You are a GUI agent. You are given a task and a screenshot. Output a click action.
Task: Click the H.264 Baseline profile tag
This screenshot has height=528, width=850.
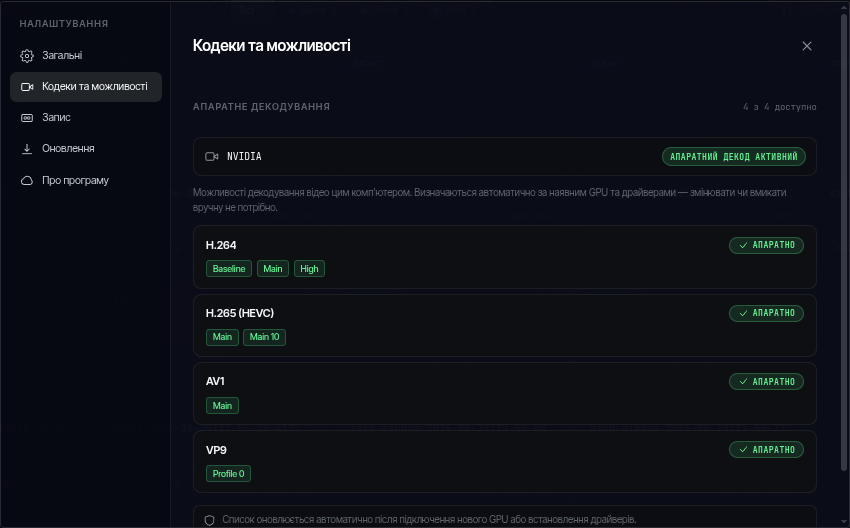coord(229,269)
